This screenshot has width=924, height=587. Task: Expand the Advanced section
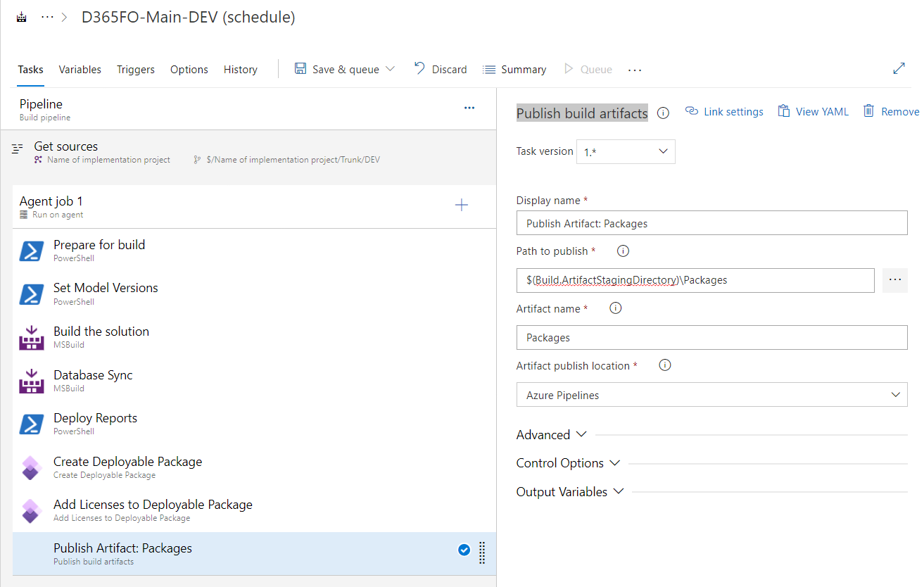tap(551, 434)
